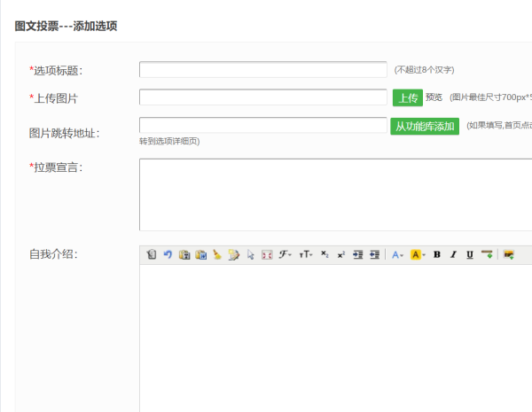532x412 pixels.
Task: Click the 从功能库添加 button
Action: pyautogui.click(x=425, y=127)
